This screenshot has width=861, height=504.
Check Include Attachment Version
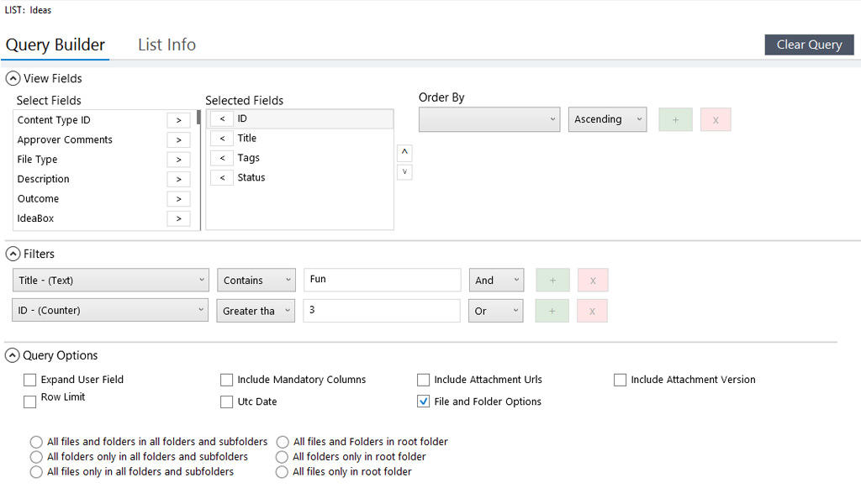click(x=620, y=380)
